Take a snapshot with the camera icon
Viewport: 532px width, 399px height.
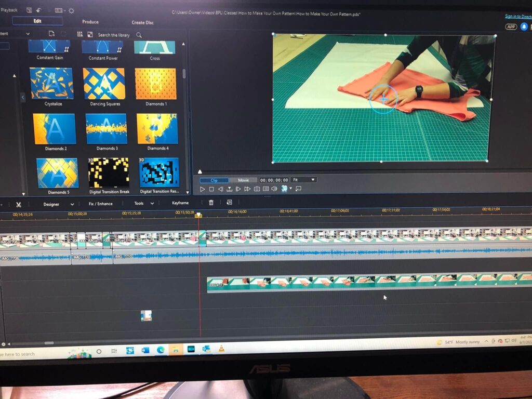click(257, 189)
